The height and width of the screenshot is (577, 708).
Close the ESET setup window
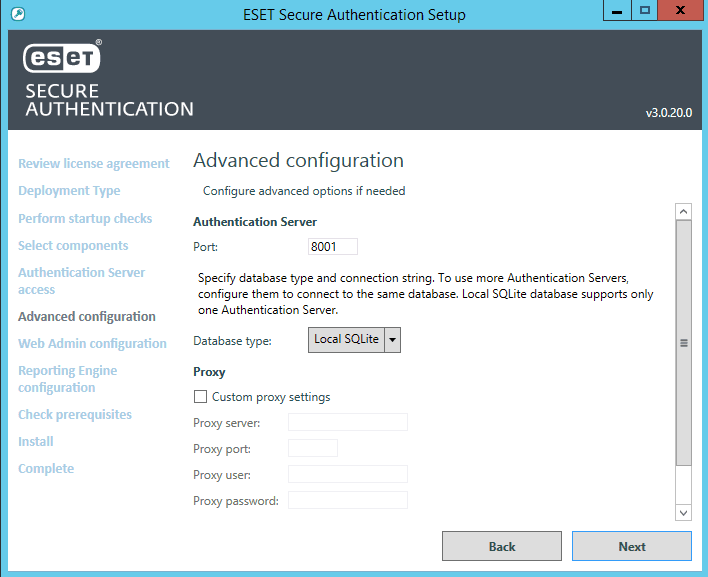pos(680,11)
